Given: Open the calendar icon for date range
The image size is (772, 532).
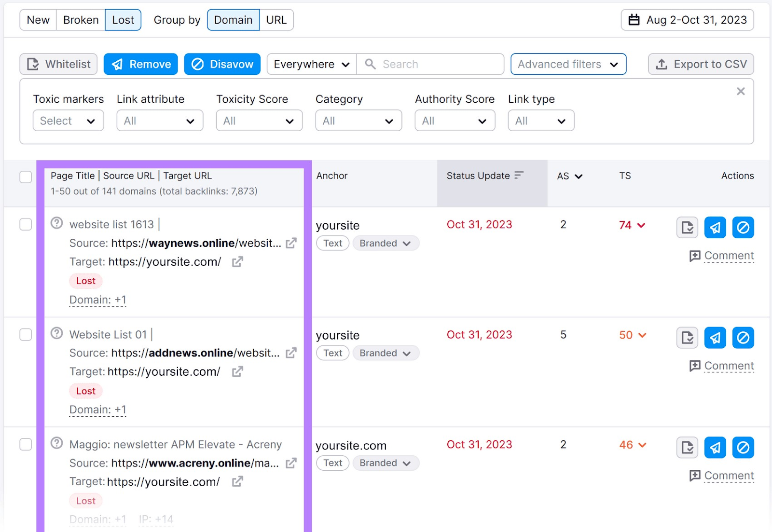Looking at the screenshot, I should [635, 20].
